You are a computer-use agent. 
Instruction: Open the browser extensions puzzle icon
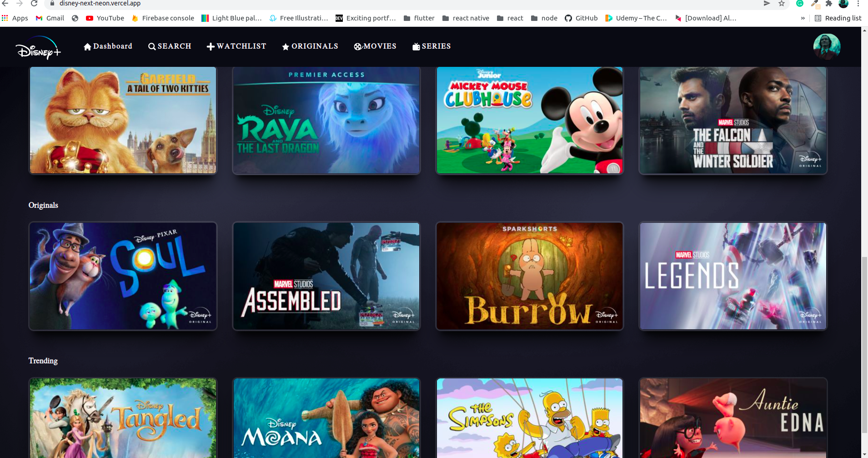point(829,3)
